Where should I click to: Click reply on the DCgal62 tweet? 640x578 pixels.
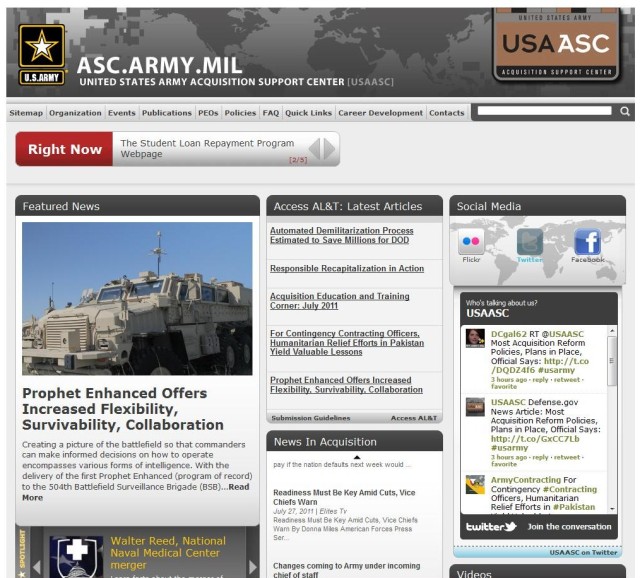click(x=540, y=380)
